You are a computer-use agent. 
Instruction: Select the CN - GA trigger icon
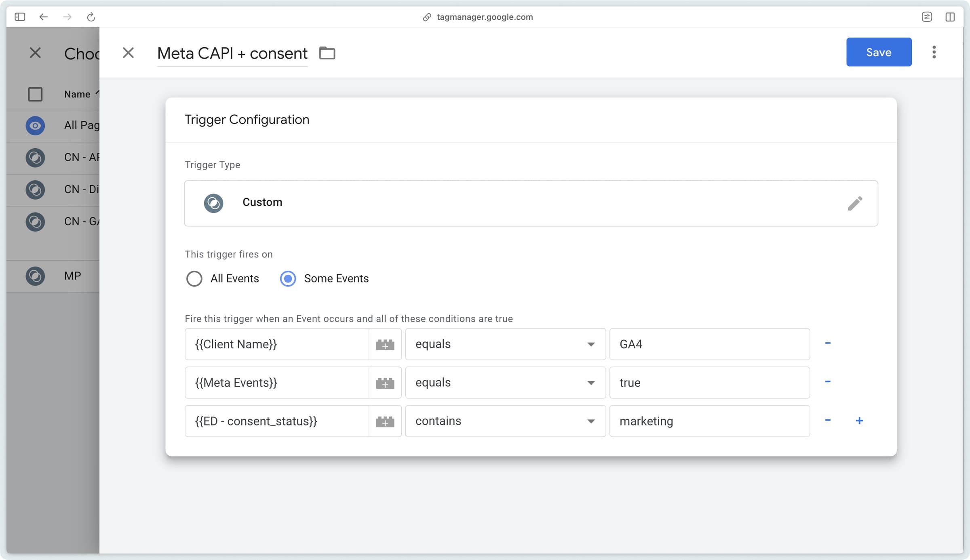35,222
